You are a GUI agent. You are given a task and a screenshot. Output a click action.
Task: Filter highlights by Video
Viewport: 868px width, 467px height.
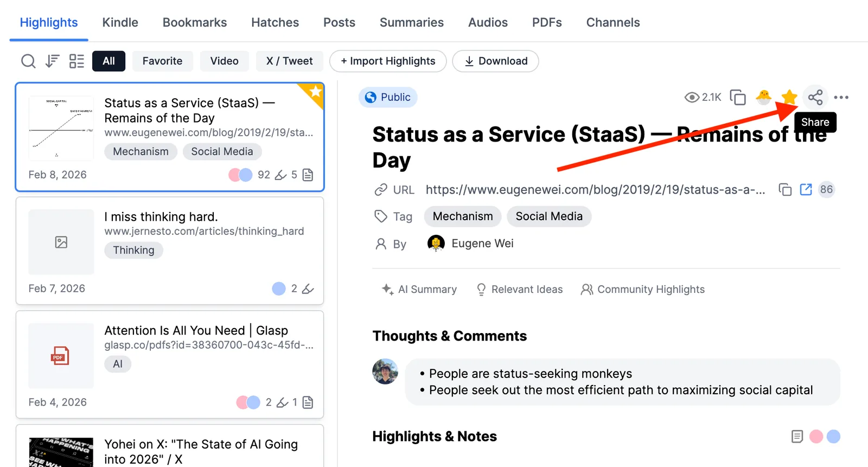tap(225, 61)
